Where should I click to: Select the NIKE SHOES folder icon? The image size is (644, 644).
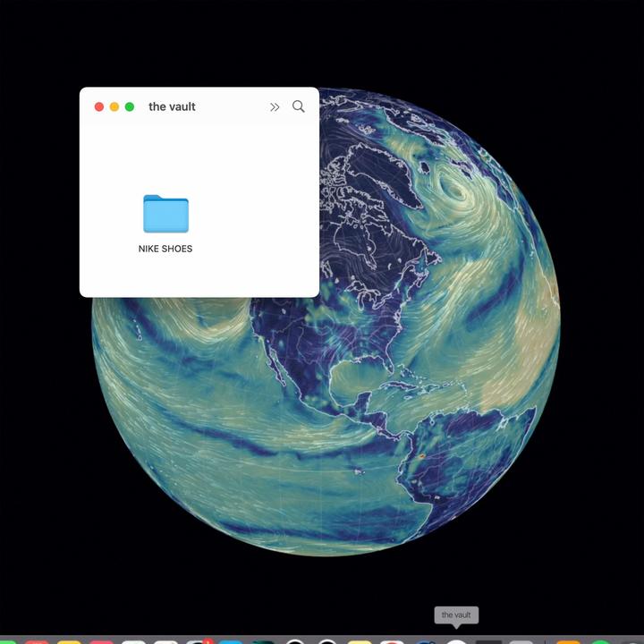[165, 214]
